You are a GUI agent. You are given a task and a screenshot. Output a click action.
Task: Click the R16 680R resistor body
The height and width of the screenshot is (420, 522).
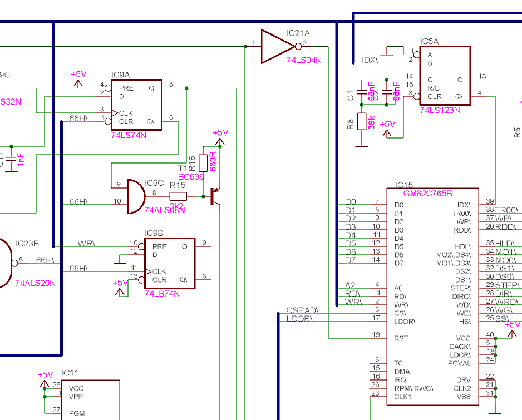pos(203,162)
